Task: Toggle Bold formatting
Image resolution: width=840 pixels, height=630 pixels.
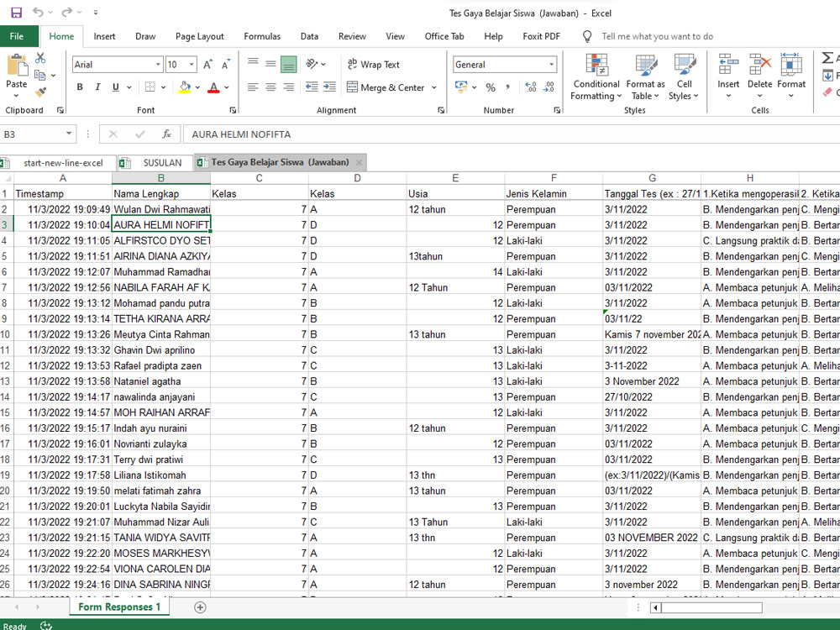Action: [80, 87]
